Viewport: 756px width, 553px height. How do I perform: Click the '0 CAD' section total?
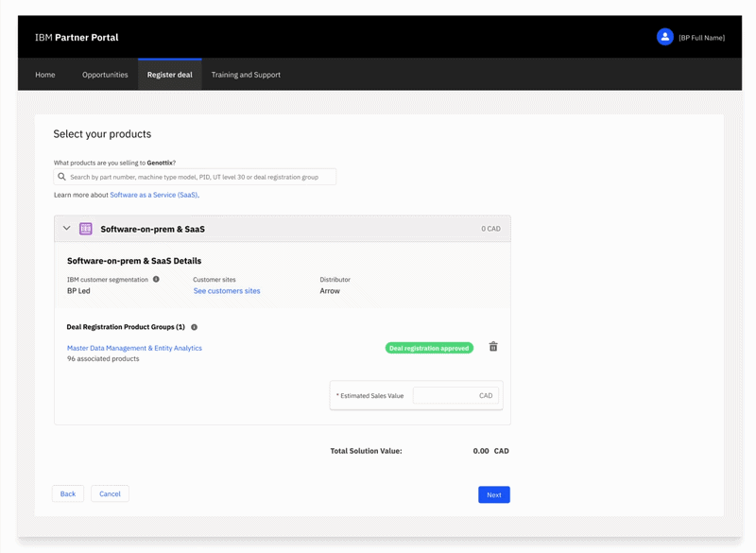(490, 229)
